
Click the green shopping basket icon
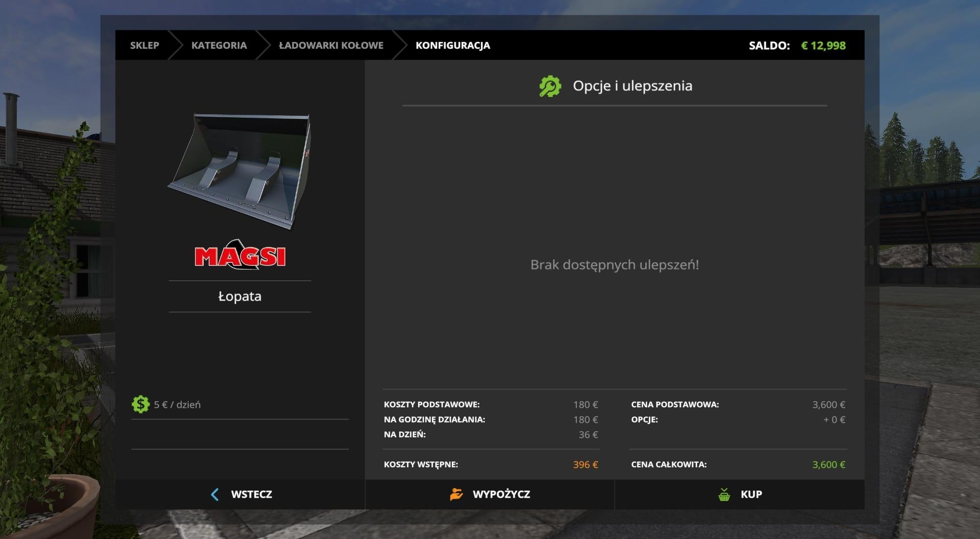724,494
